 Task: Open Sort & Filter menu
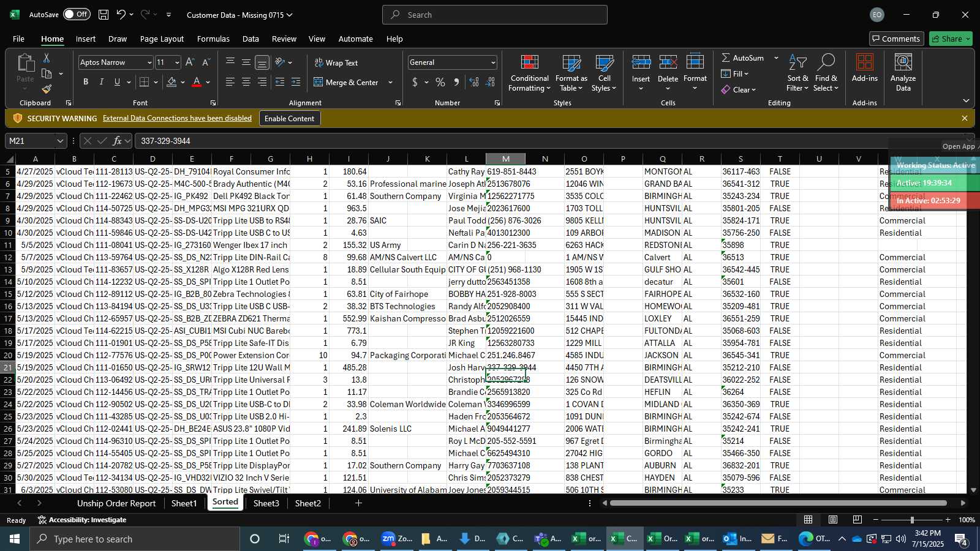(797, 73)
